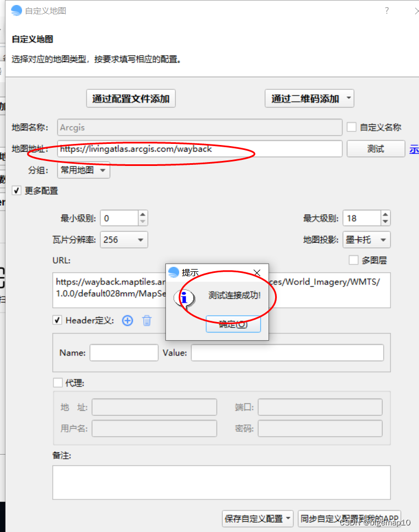Decrease 最小级别 with down arrow

(143, 222)
